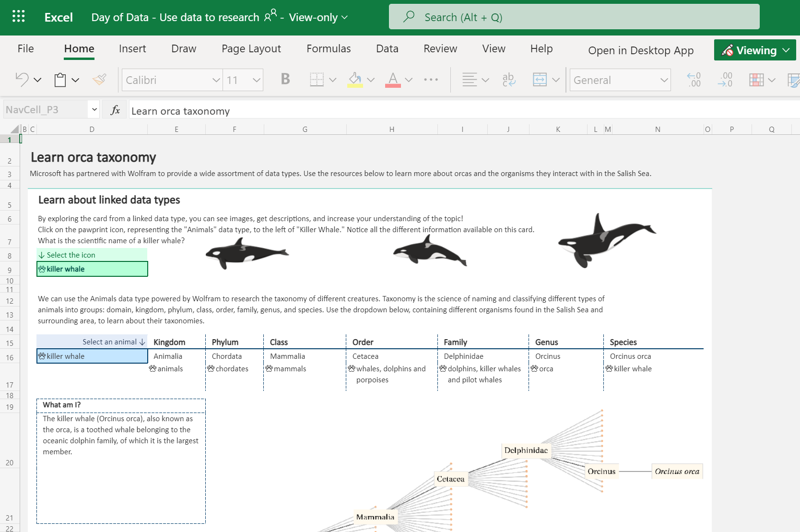Click the Increase Decimal icon
800x532 pixels.
click(x=694, y=80)
